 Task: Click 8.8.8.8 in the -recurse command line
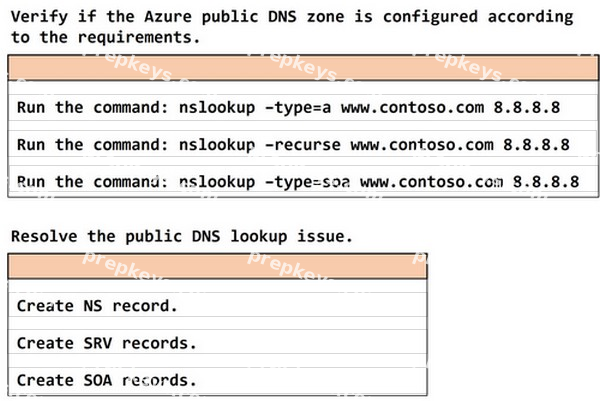pyautogui.click(x=536, y=145)
